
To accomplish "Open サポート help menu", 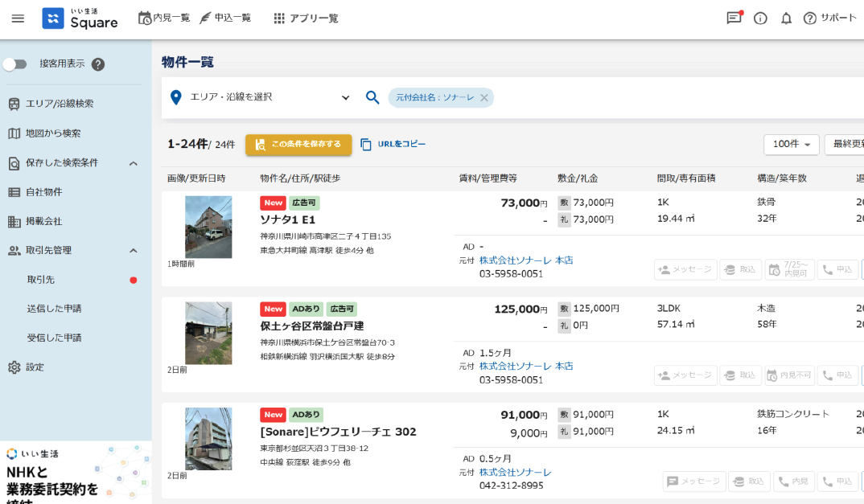I will point(830,18).
